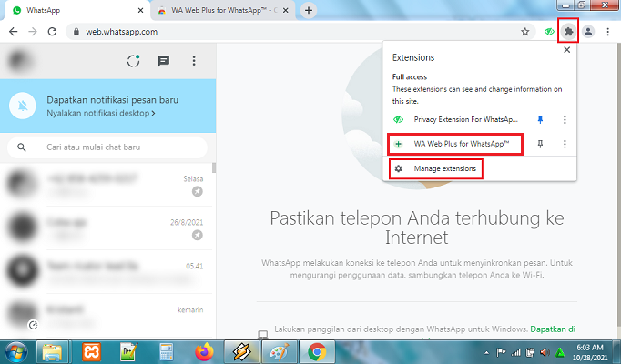
Task: Click the green plus icon of WA Web Plus
Action: (399, 144)
